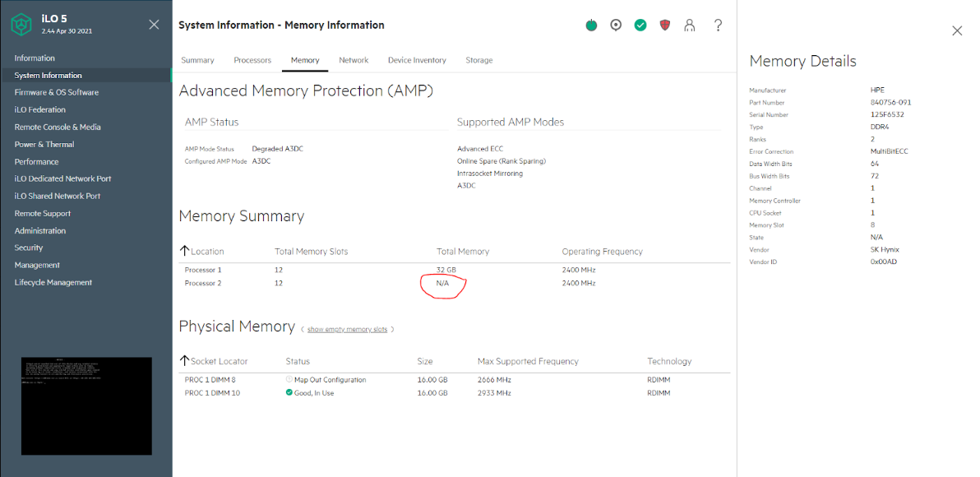
Task: Click the Technology column header
Action: pos(669,361)
